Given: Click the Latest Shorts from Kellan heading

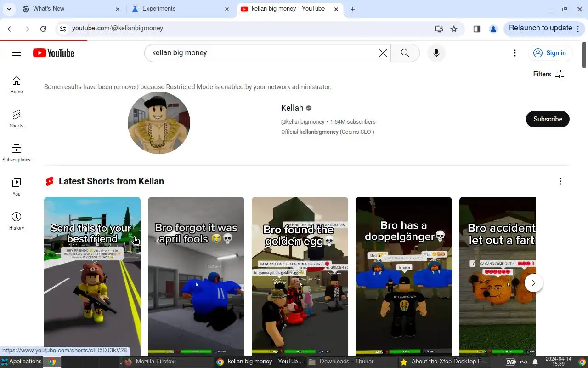Looking at the screenshot, I should click(x=111, y=181).
